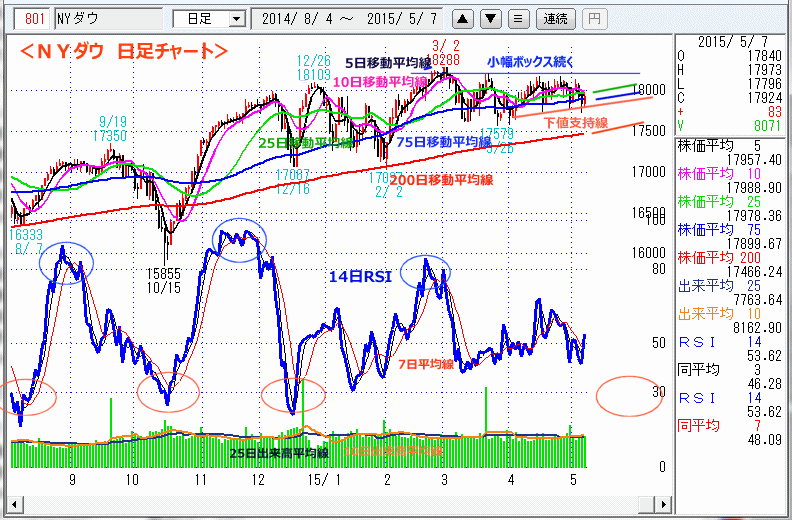This screenshot has width=792, height=520.
Task: Click the horizontal scrollbar thumb
Action: pos(647,504)
